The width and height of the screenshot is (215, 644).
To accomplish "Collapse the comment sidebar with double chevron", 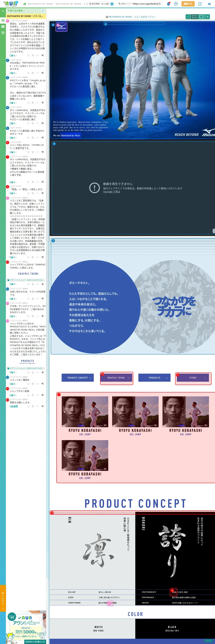I will point(3,11).
